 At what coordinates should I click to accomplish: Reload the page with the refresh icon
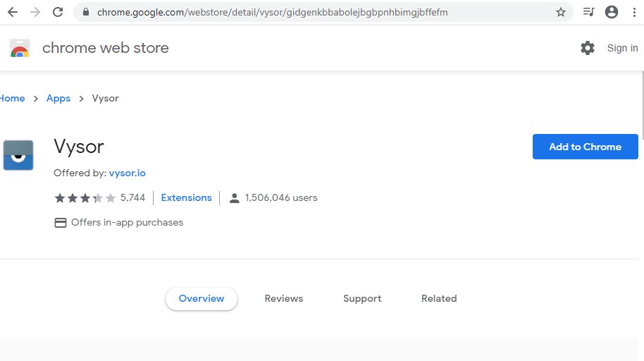58,12
